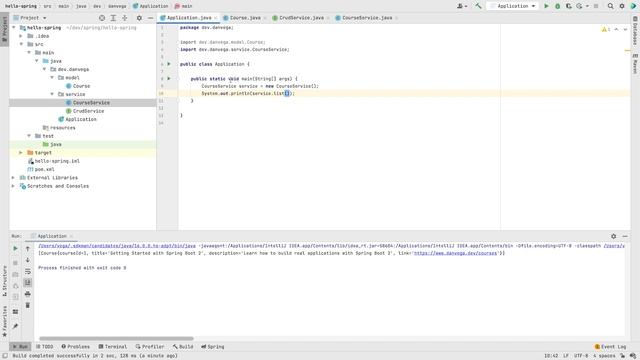Run with coverage icon in top toolbar
The width and height of the screenshot is (640, 360).
(x=569, y=6)
